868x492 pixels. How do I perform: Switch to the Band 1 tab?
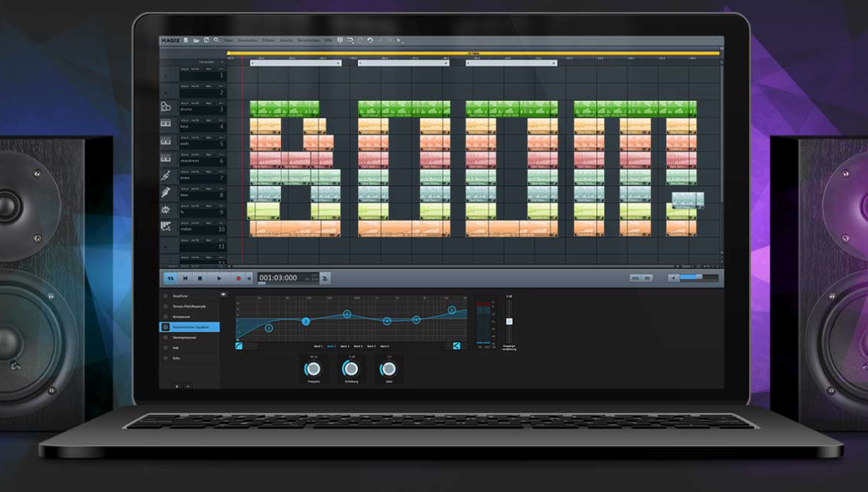(318, 346)
